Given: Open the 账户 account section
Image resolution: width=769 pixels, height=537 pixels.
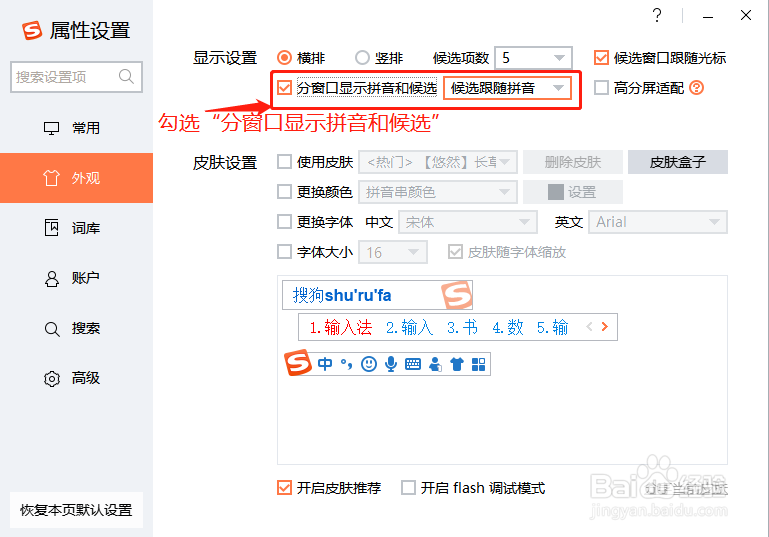Looking at the screenshot, I should point(77,278).
